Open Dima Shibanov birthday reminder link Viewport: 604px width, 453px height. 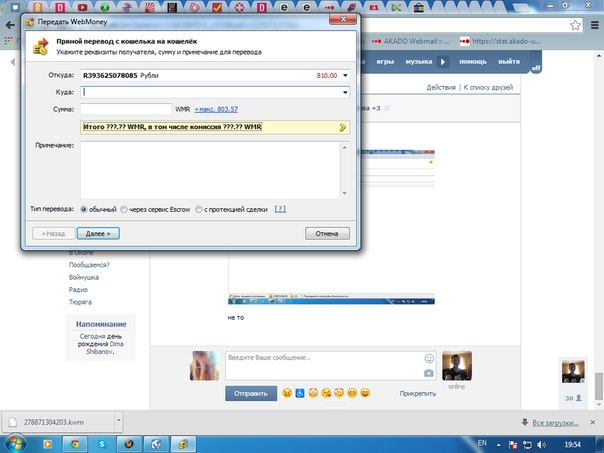106,348
